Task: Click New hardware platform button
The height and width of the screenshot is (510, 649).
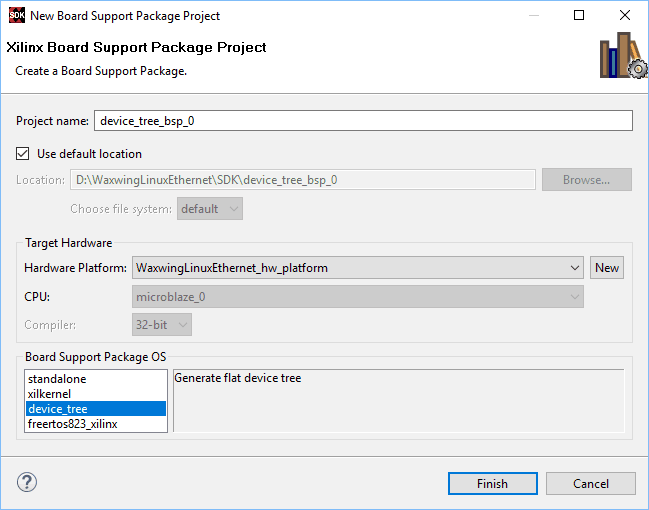Action: point(607,268)
